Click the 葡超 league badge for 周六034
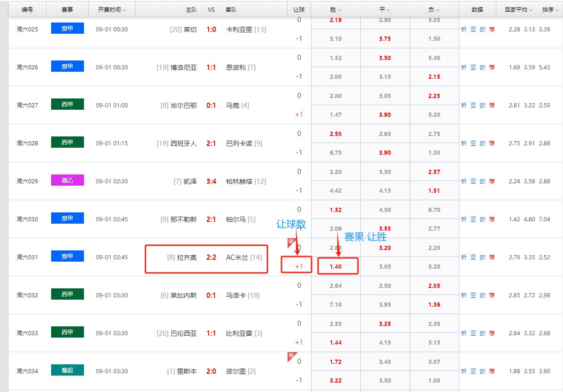 pyautogui.click(x=67, y=370)
